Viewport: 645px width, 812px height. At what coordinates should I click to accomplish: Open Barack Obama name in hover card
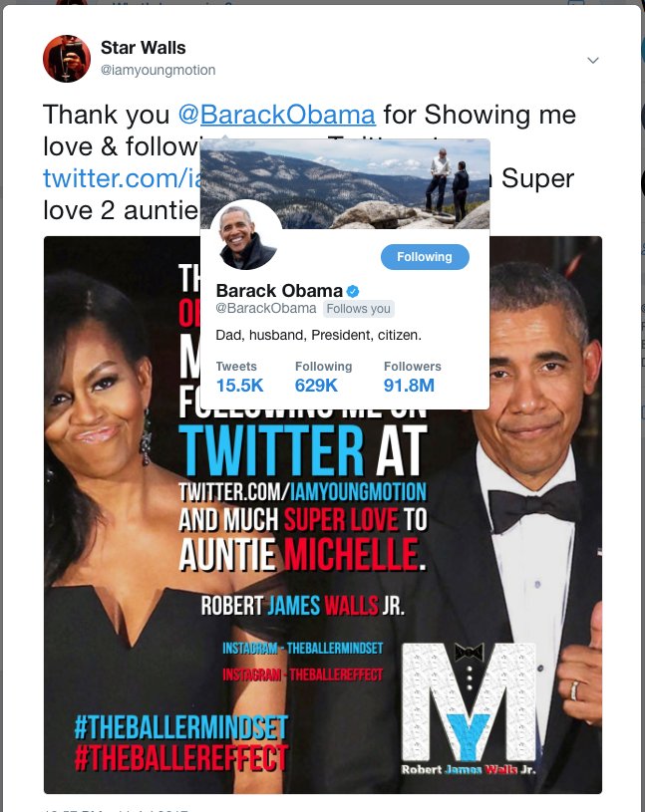click(279, 291)
